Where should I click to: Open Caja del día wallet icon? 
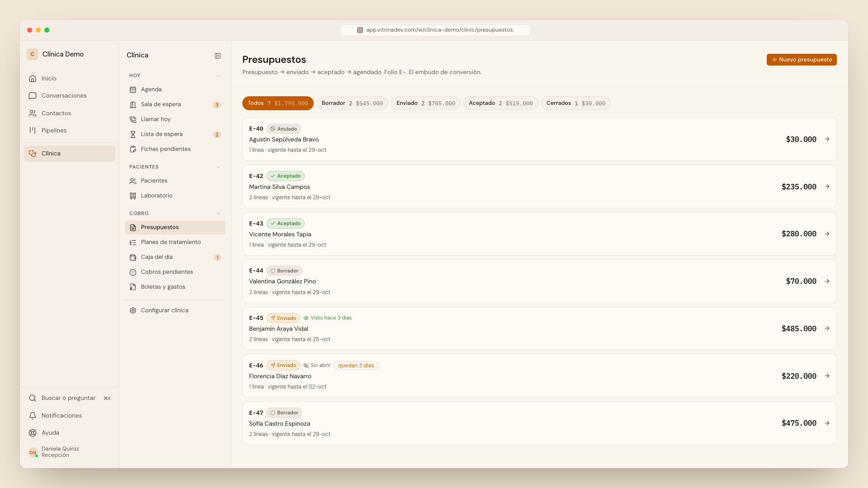pyautogui.click(x=133, y=257)
